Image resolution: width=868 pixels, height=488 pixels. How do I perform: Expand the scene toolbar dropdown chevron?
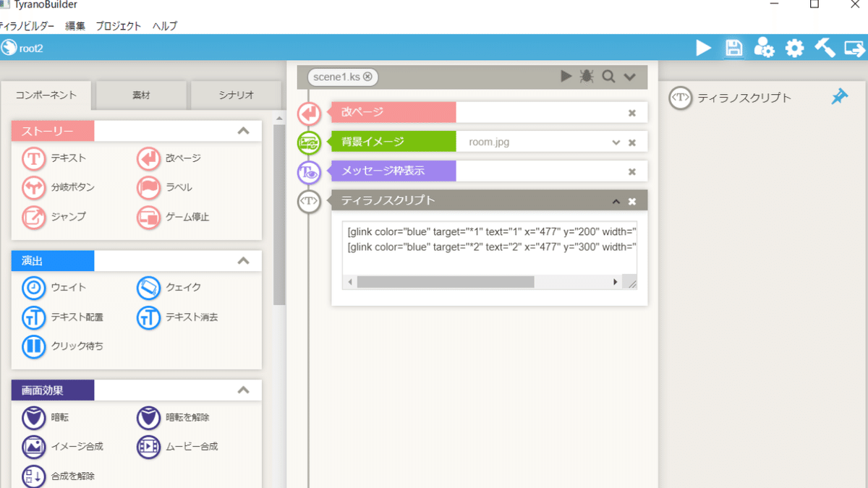click(629, 77)
